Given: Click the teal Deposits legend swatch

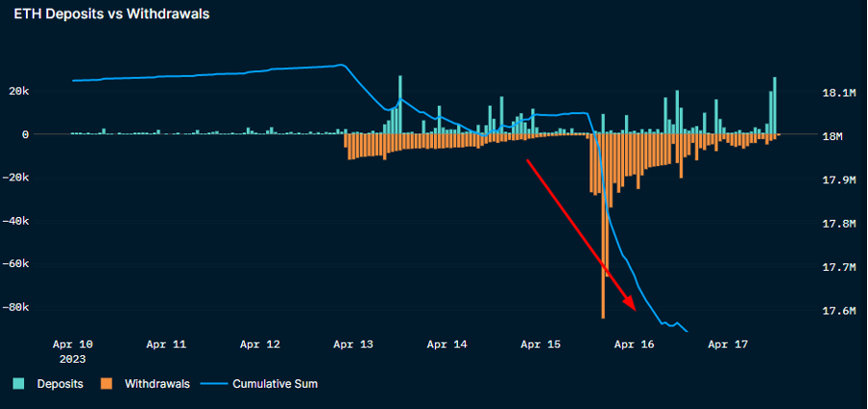Looking at the screenshot, I should (20, 384).
